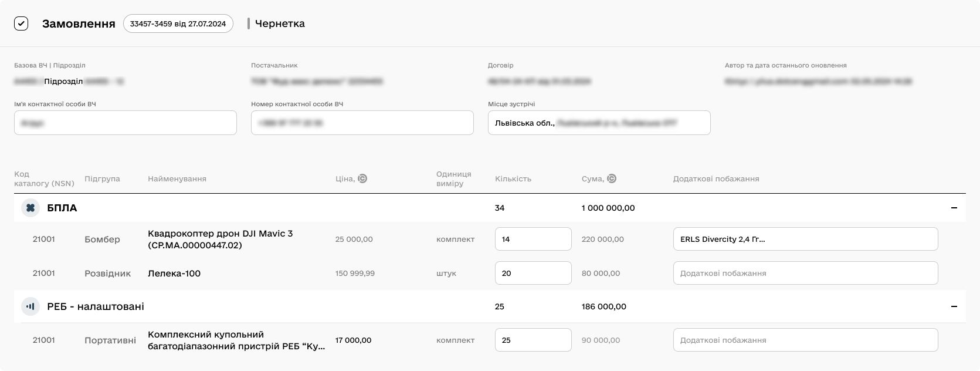Click order number badge 33457-3459
Screen dimensions: 980x371
point(178,23)
